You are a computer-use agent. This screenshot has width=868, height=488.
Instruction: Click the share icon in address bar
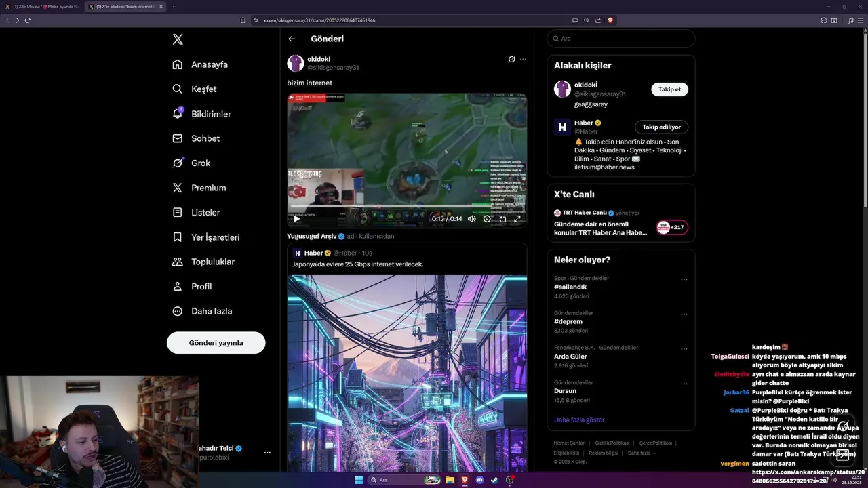point(597,20)
